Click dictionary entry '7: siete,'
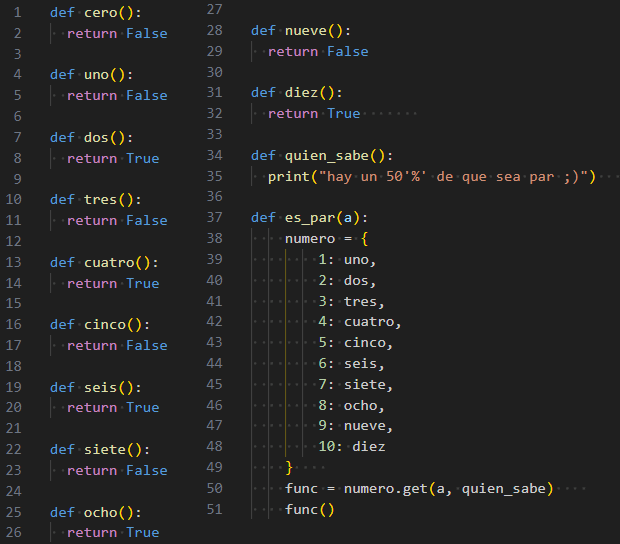Image resolution: width=620 pixels, height=544 pixels. coord(356,385)
